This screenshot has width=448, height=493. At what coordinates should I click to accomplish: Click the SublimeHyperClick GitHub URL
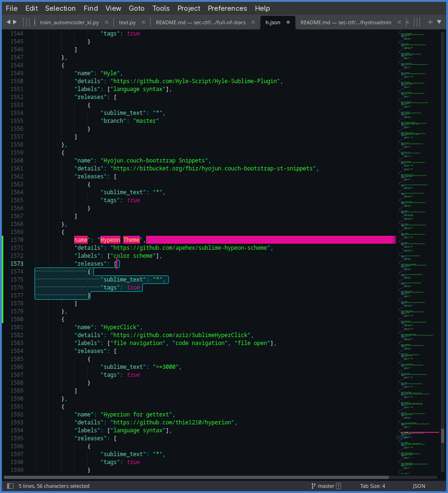pyautogui.click(x=181, y=335)
